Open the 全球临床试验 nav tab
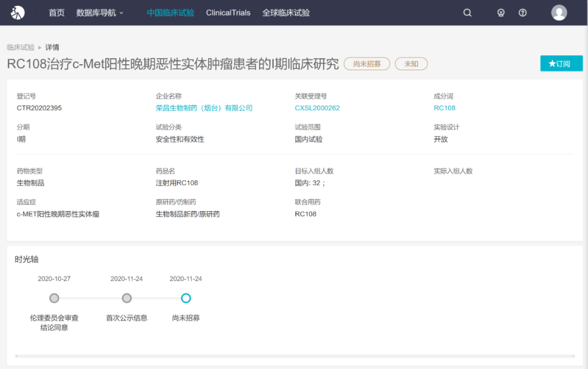Viewport: 588px width, 369px height. pos(286,13)
